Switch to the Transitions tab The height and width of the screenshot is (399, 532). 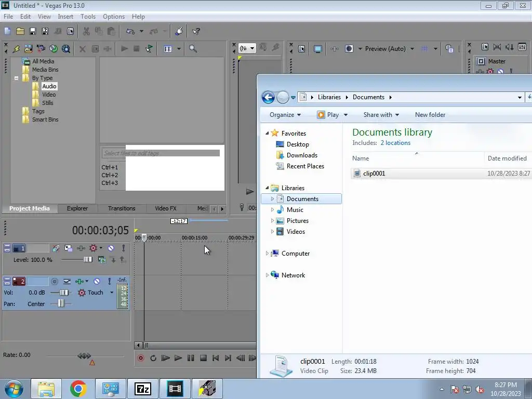coord(122,208)
